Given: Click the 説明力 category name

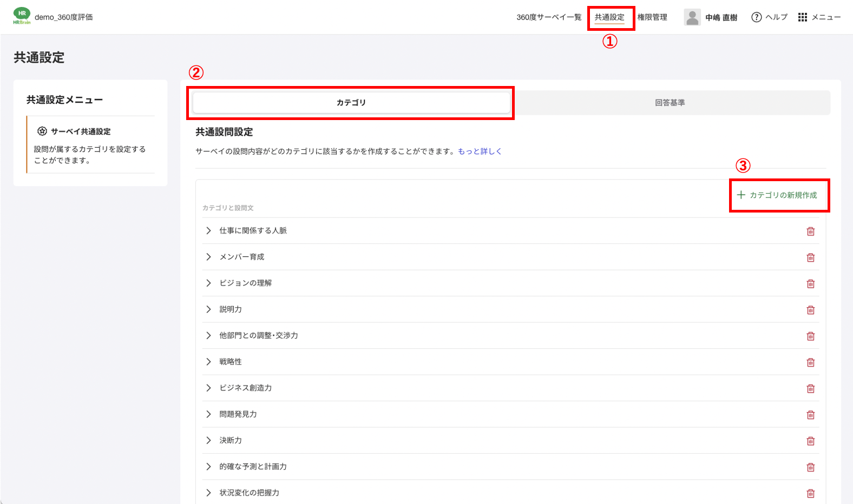Looking at the screenshot, I should pos(231,309).
